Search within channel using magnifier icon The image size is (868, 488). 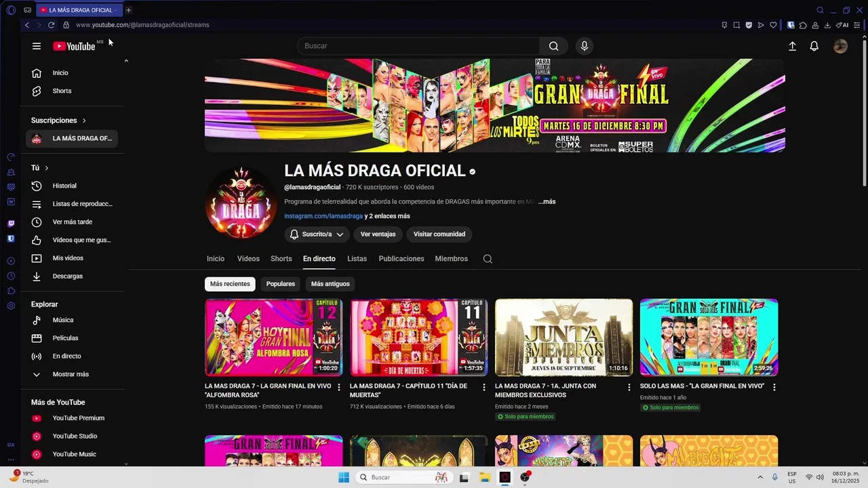coord(488,259)
